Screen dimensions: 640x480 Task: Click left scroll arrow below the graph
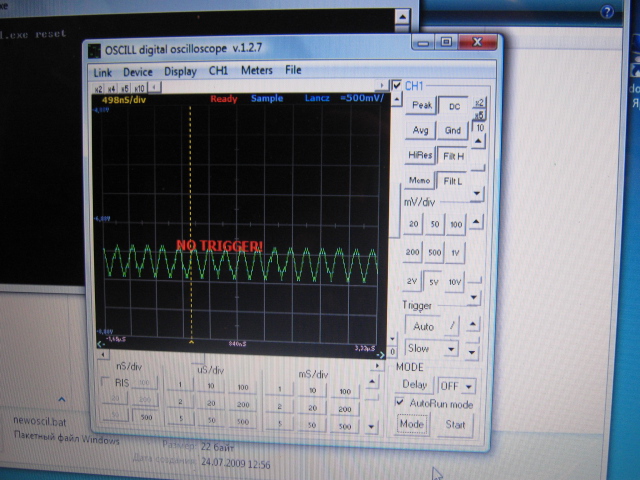102,355
